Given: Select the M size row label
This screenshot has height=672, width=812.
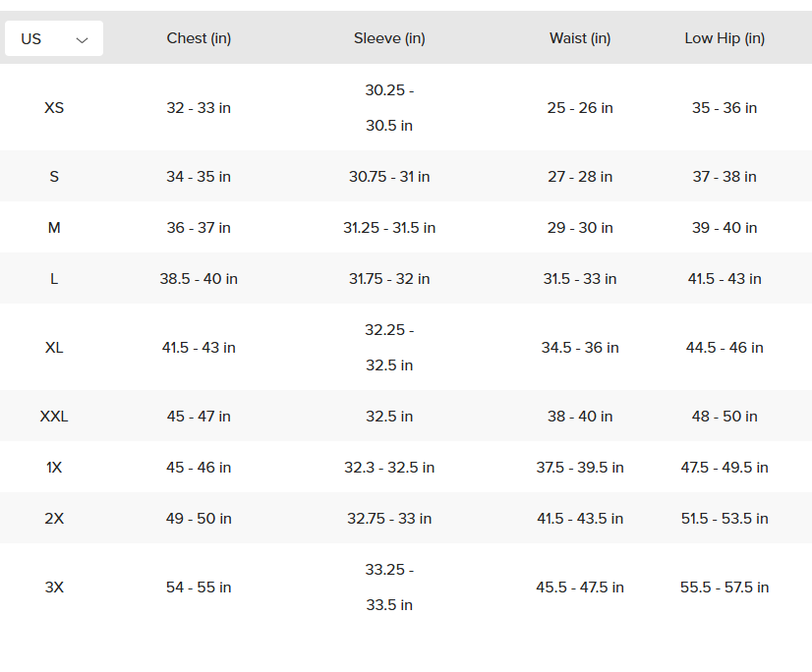Looking at the screenshot, I should point(54,228).
